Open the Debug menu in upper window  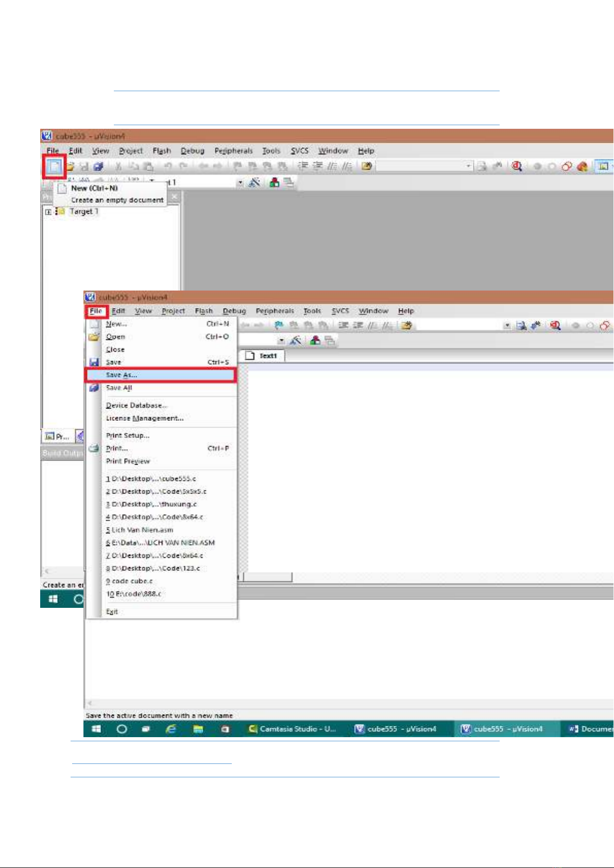193,151
